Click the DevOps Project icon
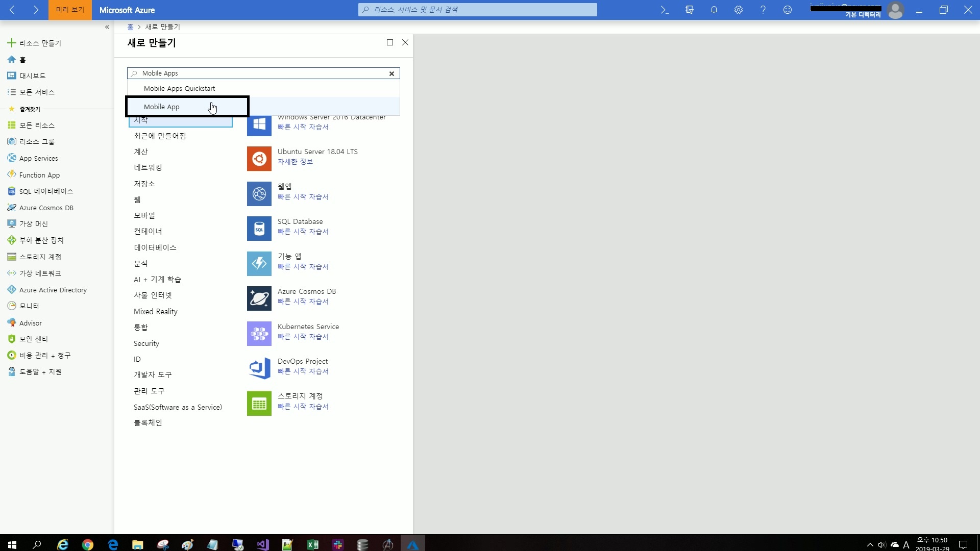The image size is (980, 551). [x=259, y=368]
